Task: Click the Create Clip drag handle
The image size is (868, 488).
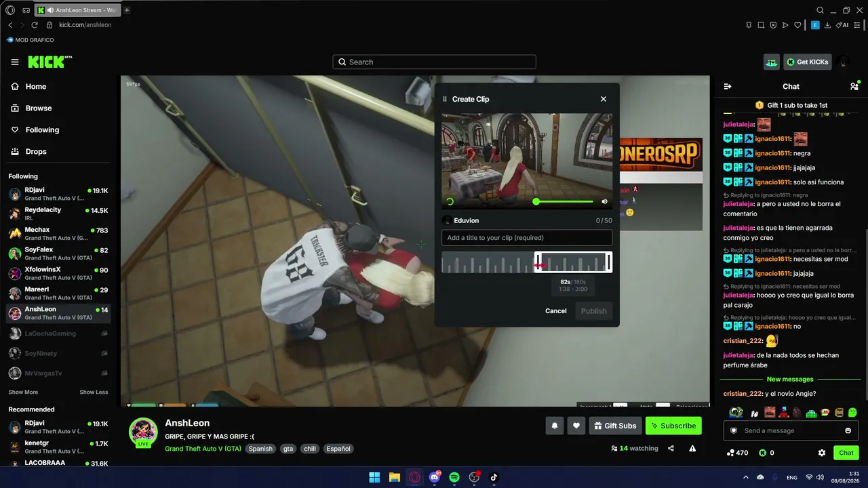Action: coord(445,99)
